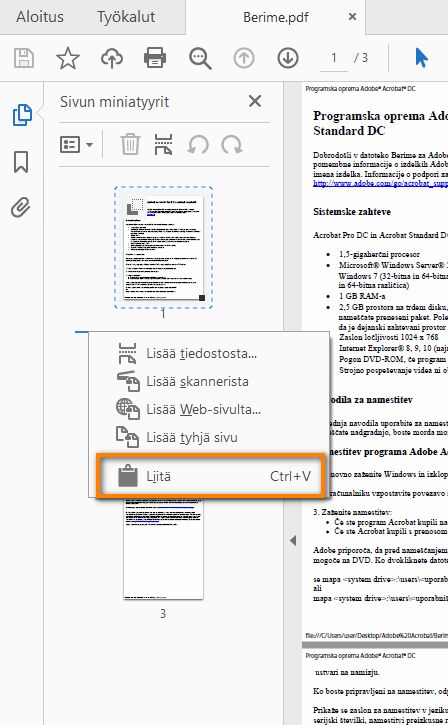Go to the previous page with up arrow
The height and width of the screenshot is (725, 448).
click(x=244, y=58)
